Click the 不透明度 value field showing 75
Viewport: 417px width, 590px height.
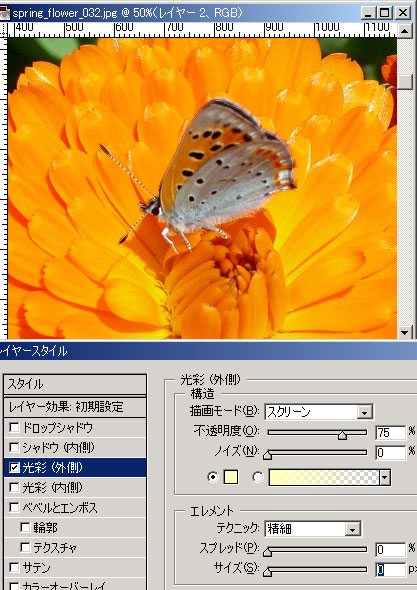391,432
